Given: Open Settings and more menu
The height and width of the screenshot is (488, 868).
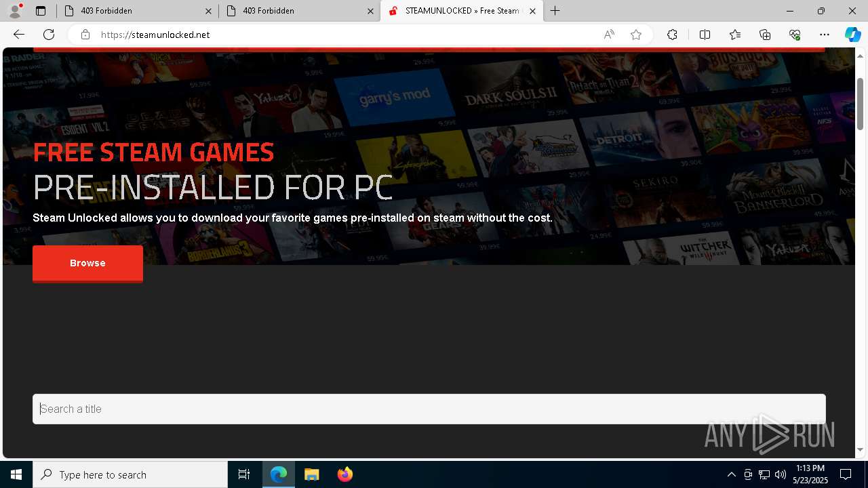Looking at the screenshot, I should click(825, 35).
